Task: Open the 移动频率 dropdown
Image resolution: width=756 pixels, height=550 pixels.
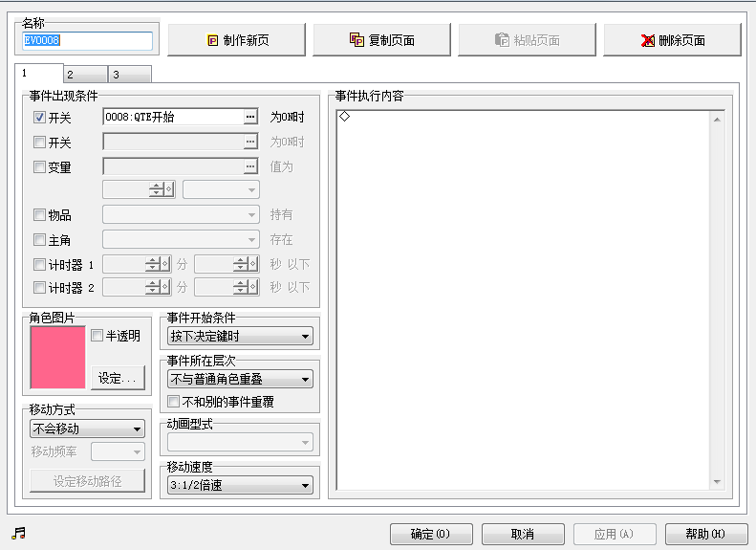Action: click(119, 451)
